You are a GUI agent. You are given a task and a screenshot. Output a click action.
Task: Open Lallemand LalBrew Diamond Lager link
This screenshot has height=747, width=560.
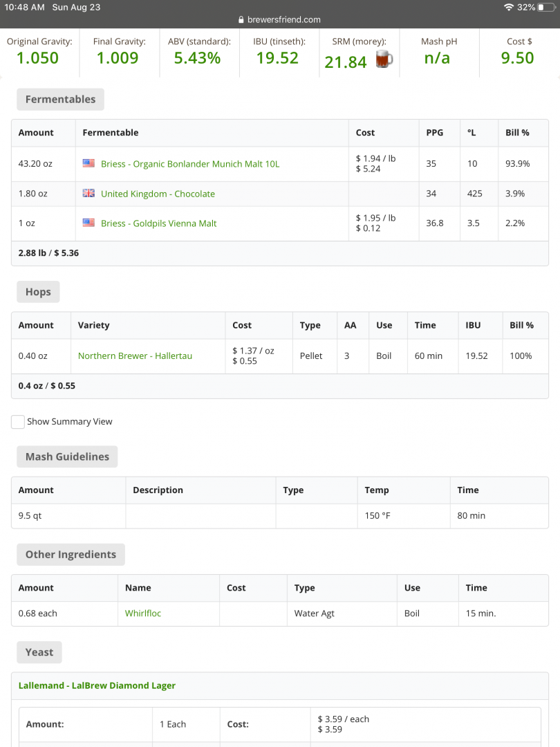[x=97, y=685]
